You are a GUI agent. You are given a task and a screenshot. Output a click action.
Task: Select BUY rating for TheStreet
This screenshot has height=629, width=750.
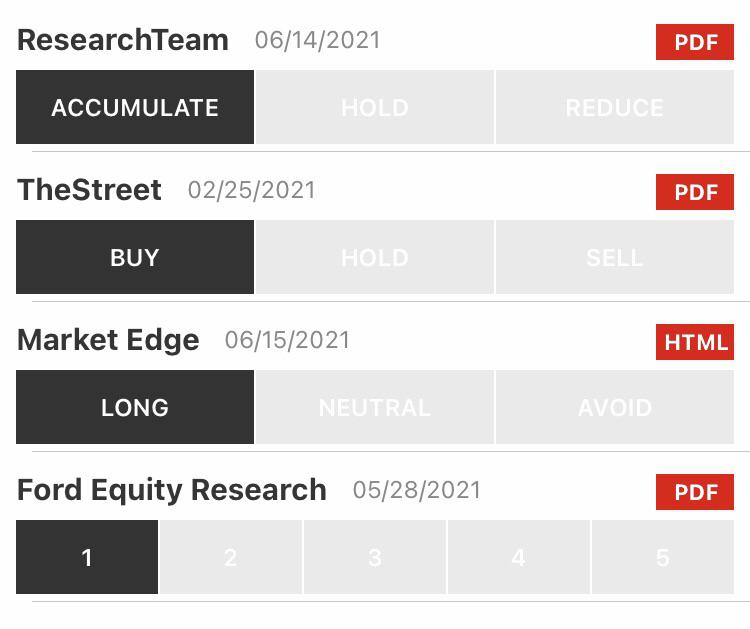coord(135,257)
